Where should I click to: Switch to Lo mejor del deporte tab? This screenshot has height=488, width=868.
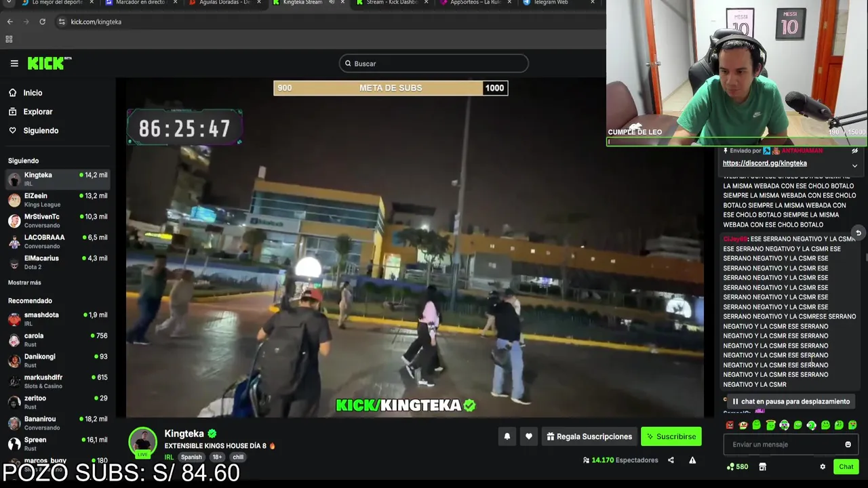(x=57, y=3)
